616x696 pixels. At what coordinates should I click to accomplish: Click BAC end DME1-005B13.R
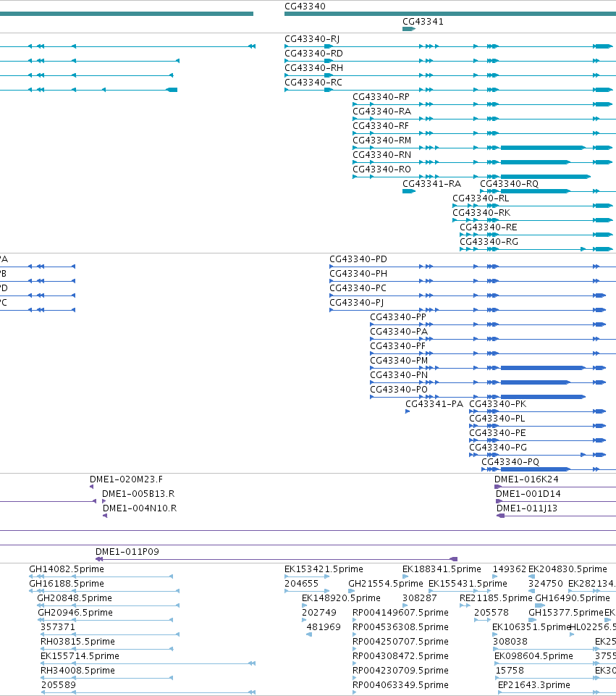coord(138,494)
